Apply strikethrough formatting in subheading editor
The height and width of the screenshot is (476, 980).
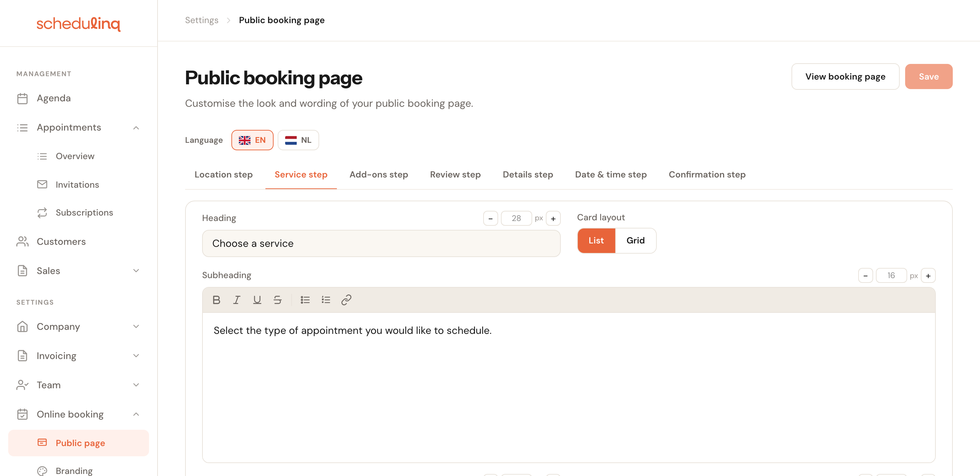(278, 300)
